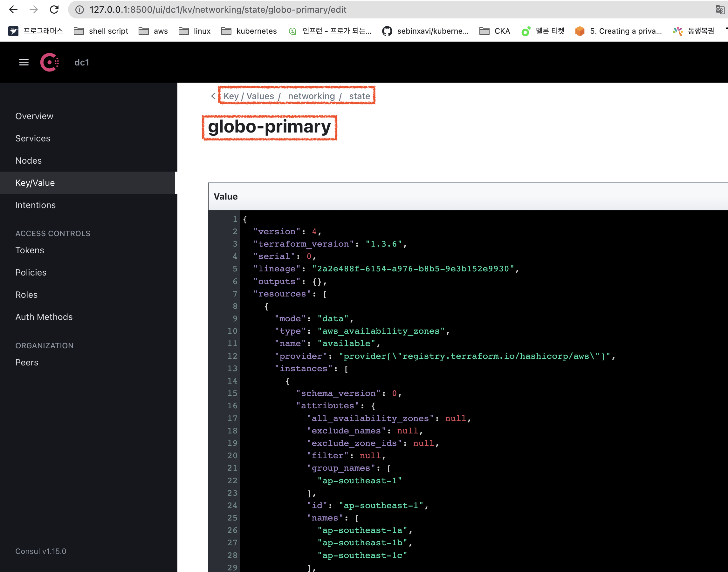
Task: Open the Google Translate icon in address bar
Action: 720,10
